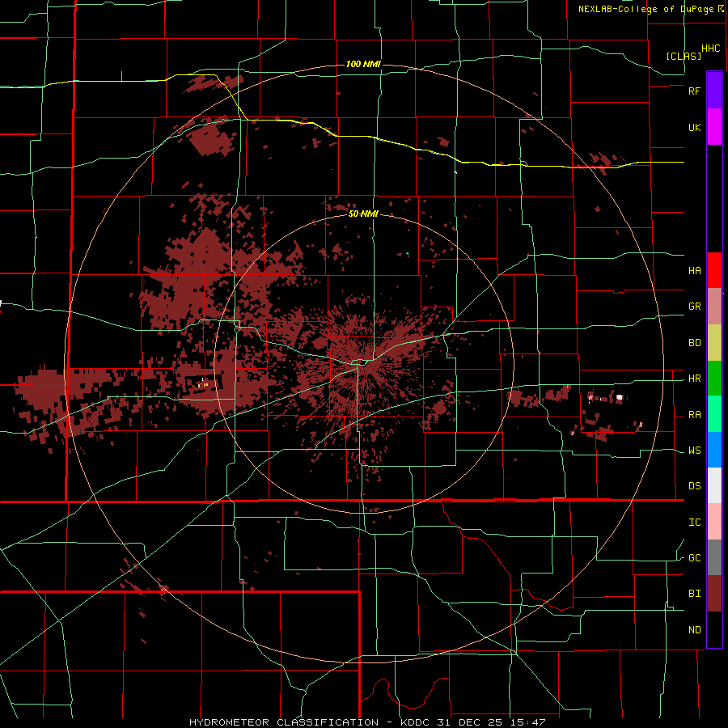Click the HYDROMETEOR CLASSIFICATION title text

[284, 722]
